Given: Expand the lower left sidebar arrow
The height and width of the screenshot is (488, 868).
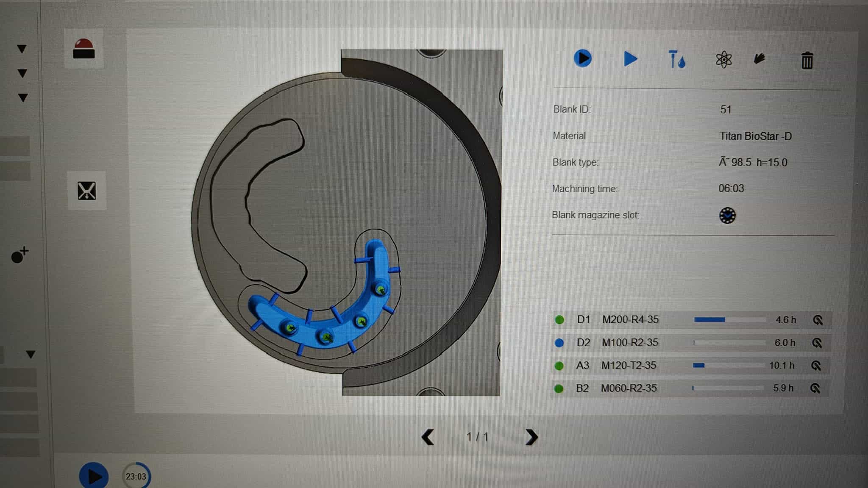Looking at the screenshot, I should [x=31, y=354].
